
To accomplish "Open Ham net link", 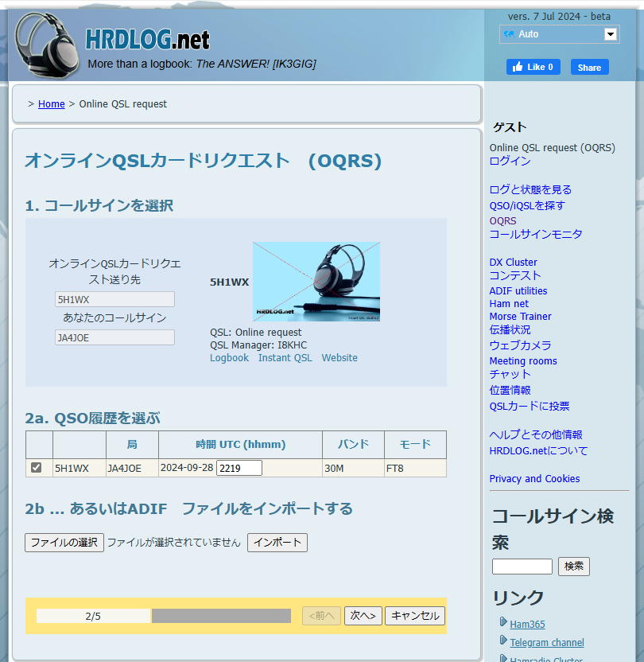I will [x=509, y=304].
